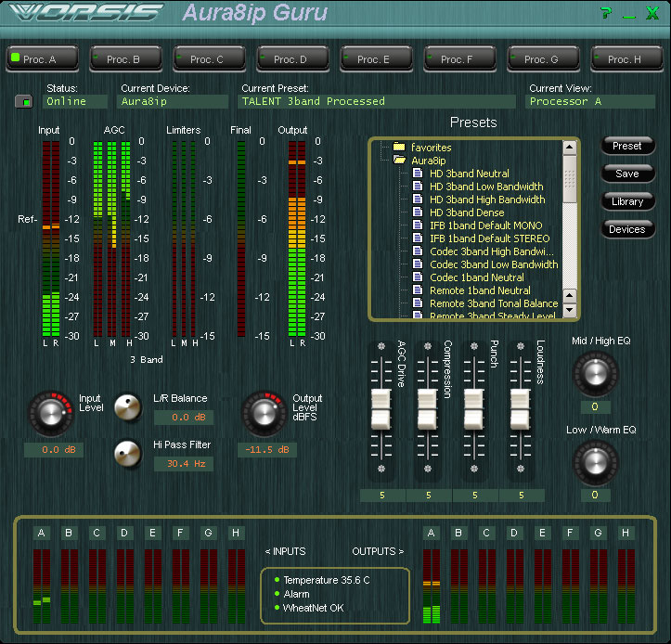Click the Hi Pass Filter knob

(x=127, y=453)
